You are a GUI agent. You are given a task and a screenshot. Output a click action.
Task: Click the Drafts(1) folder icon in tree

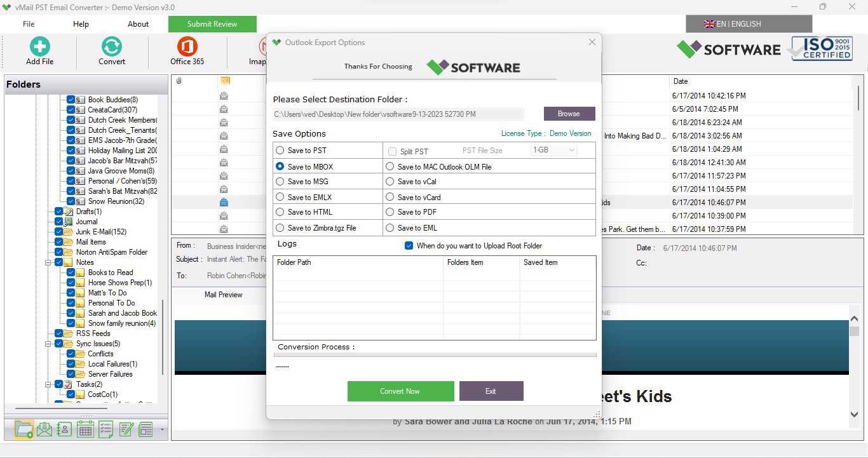pos(68,212)
